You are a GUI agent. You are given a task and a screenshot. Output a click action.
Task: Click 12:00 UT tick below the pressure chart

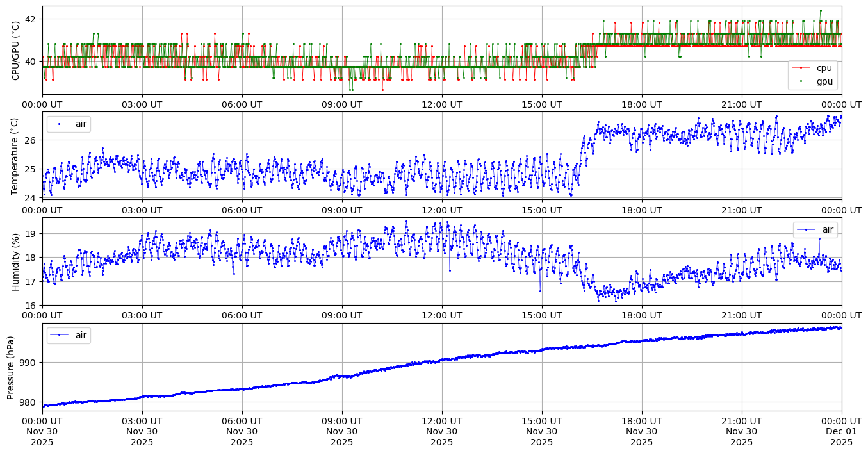(x=441, y=421)
